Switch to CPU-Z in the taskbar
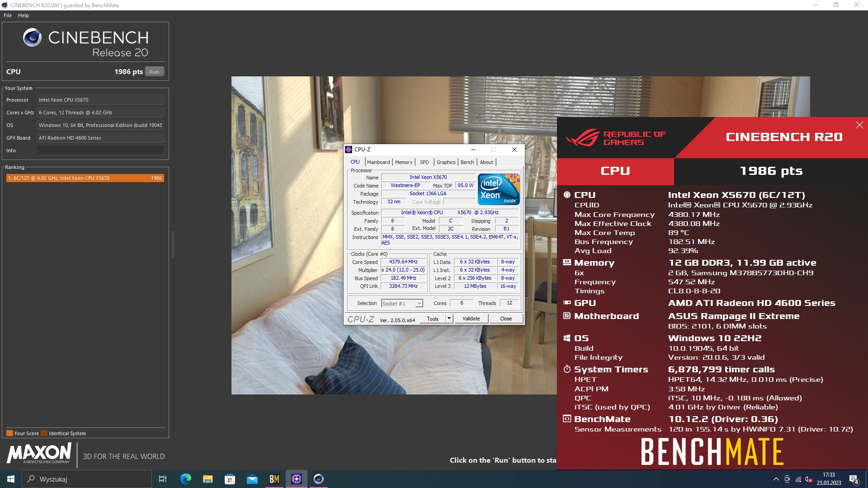Screen dimensions: 868x488 (297, 479)
